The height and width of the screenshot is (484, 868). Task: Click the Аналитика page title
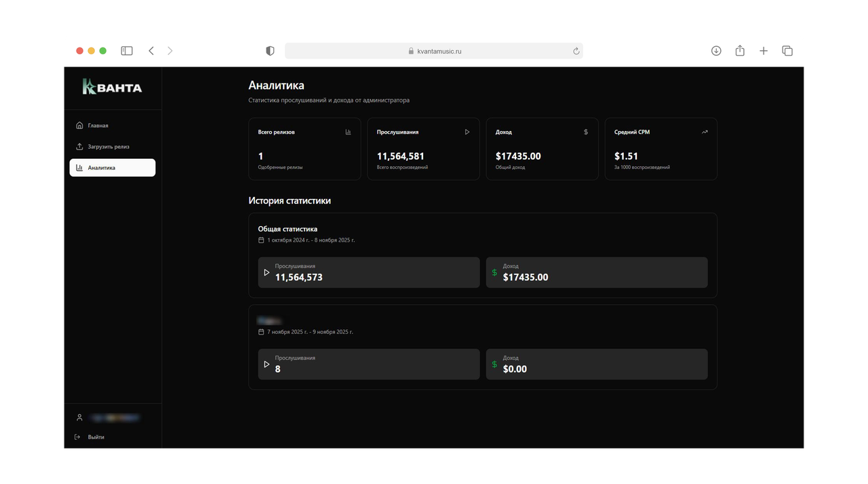tap(276, 86)
